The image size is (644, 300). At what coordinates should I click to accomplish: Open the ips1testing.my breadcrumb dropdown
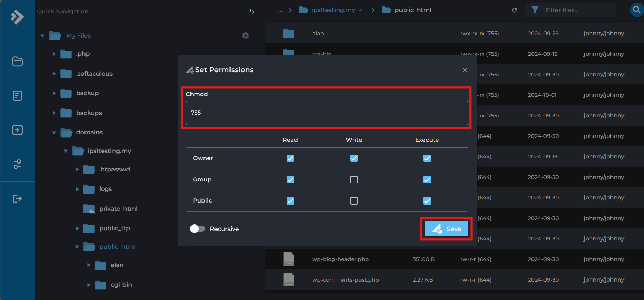[x=360, y=10]
